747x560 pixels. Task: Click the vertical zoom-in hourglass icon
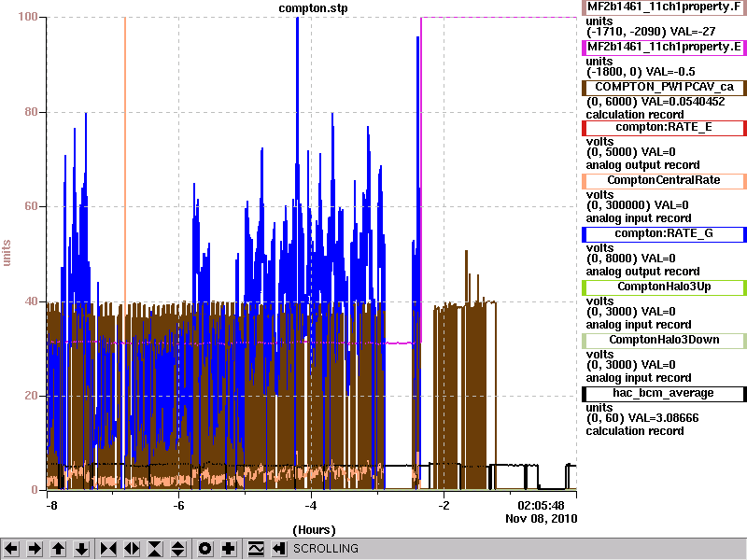(155, 549)
